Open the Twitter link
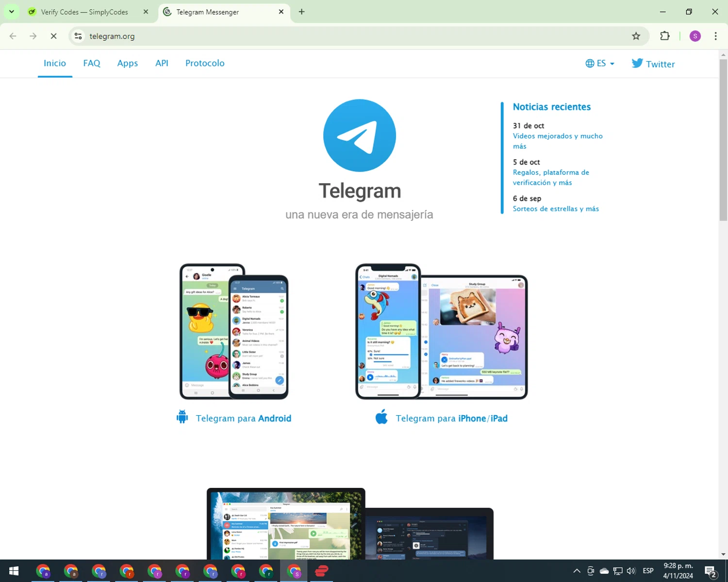 653,64
